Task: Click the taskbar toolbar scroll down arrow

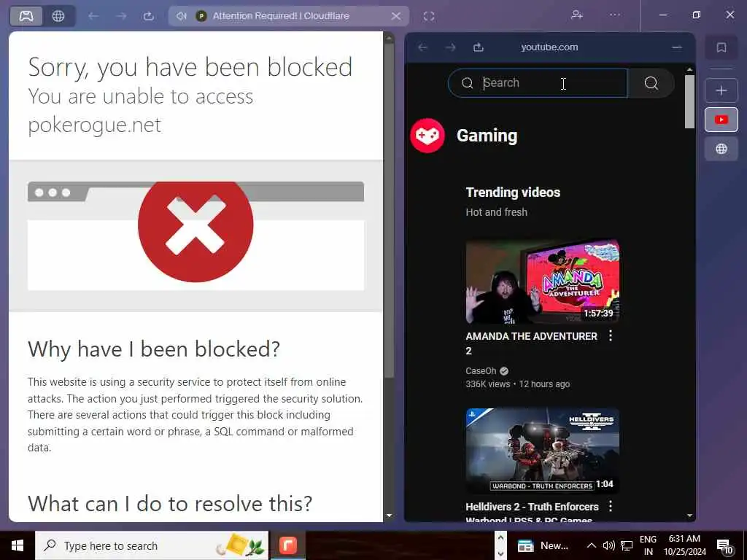Action: coord(500,554)
